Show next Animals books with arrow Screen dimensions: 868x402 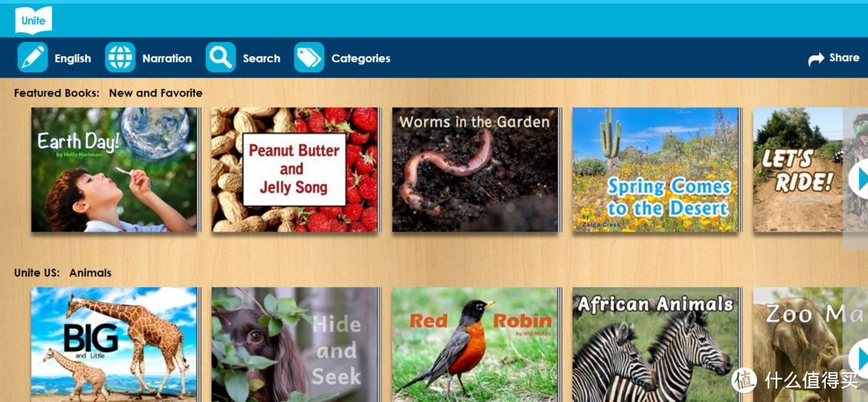click(858, 359)
